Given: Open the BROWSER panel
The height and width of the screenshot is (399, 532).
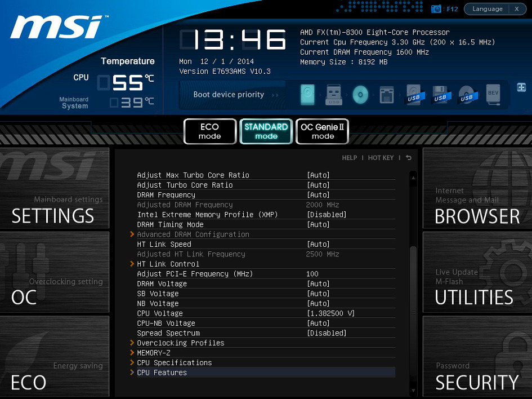Looking at the screenshot, I should pyautogui.click(x=477, y=188).
